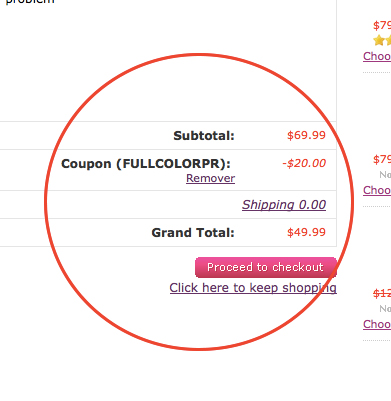
Task: Open the Shipping 0.00 link
Action: click(284, 205)
